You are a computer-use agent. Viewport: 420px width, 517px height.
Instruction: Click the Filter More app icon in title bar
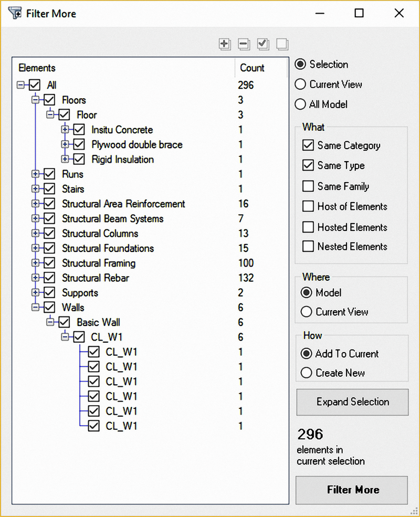coord(15,14)
